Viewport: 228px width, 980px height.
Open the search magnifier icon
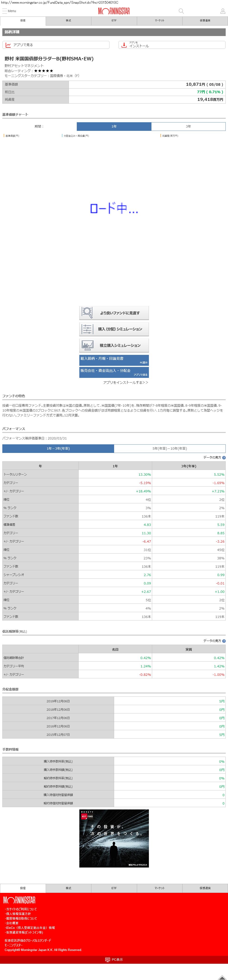[181, 11]
